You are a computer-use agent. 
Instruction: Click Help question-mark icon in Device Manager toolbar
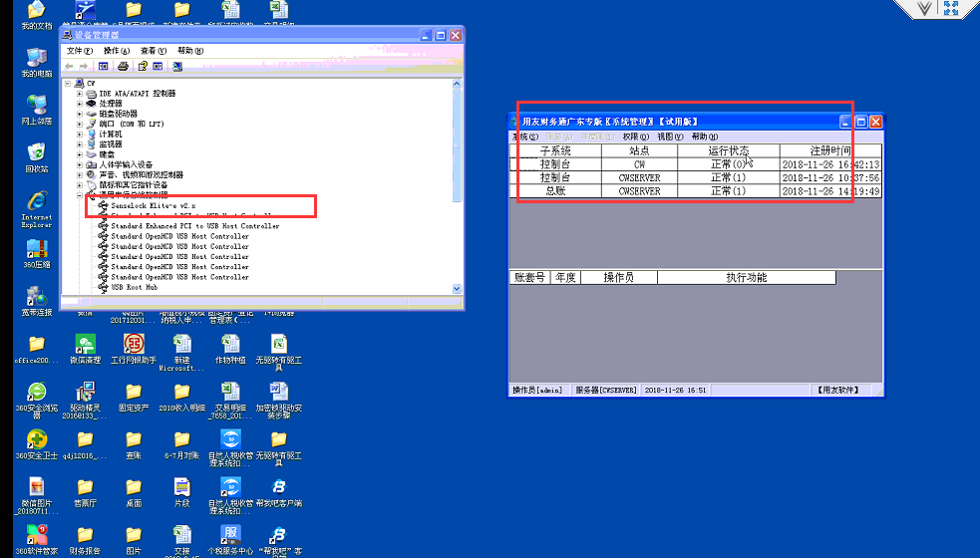[x=143, y=66]
